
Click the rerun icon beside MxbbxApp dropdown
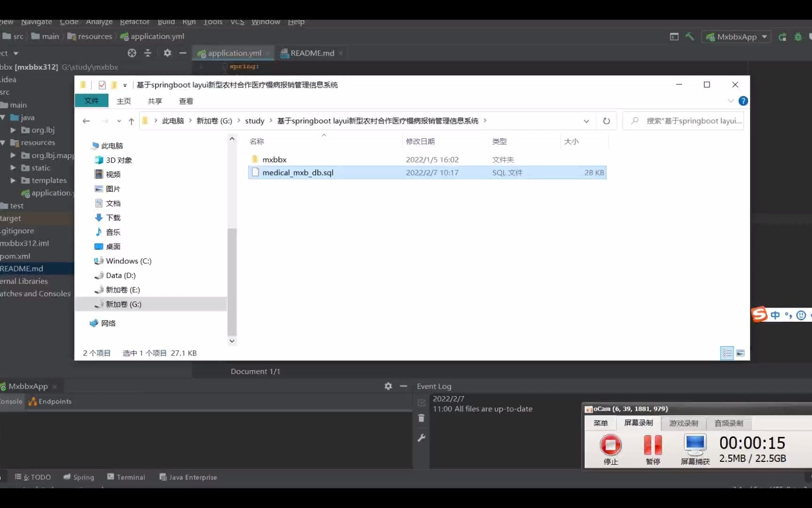[x=782, y=37]
